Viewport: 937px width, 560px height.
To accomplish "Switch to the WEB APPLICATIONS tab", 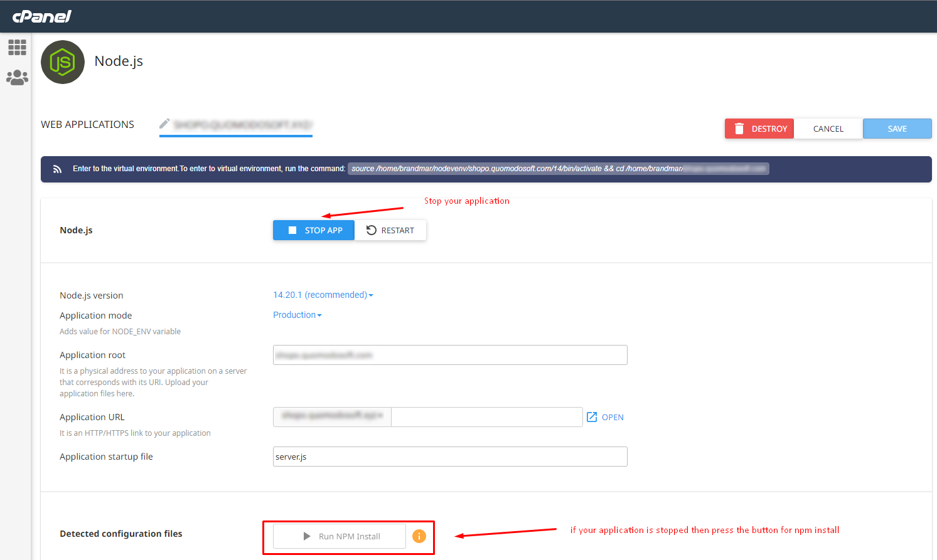I will click(x=87, y=124).
